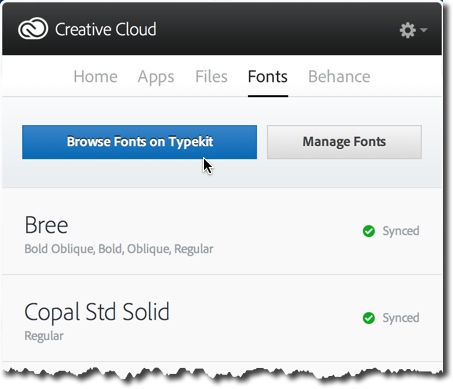Click the 'Bold Oblique, Bold, Oblique, Regular' text
Screen dimensions: 453x389
coord(119,249)
